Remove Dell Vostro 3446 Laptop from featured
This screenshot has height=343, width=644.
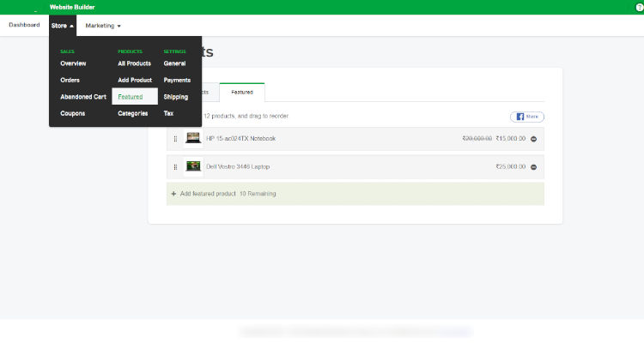pos(533,166)
